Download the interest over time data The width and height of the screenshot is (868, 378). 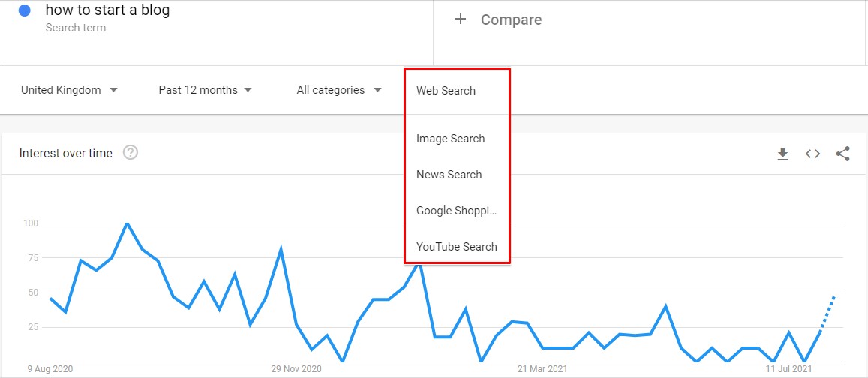point(782,154)
